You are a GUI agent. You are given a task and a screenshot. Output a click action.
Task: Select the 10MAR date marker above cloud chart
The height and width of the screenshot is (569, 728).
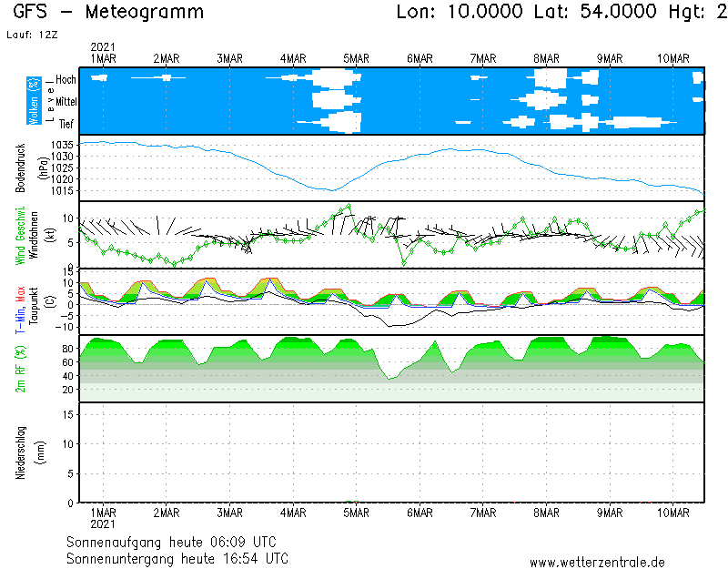tap(673, 58)
